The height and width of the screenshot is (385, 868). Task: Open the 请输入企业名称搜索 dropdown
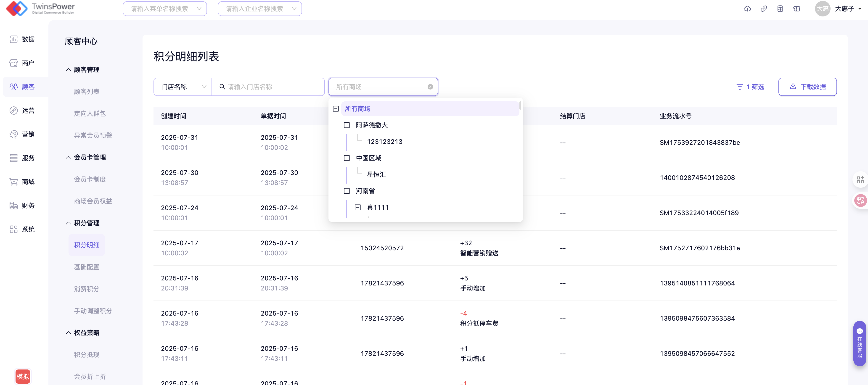click(259, 9)
